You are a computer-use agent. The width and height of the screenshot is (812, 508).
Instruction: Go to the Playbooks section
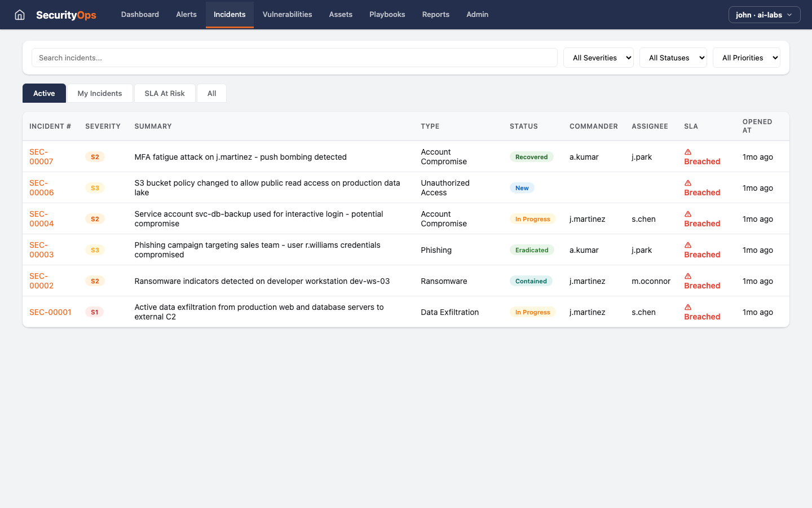pos(387,15)
